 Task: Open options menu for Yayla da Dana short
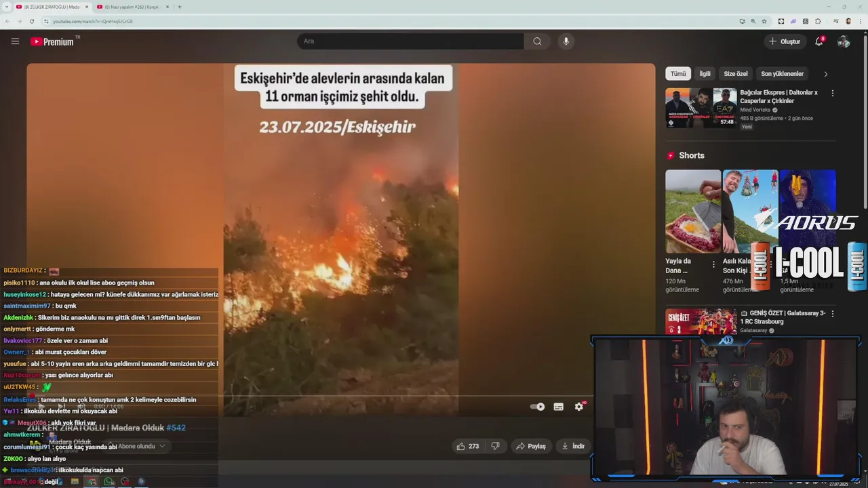click(713, 264)
